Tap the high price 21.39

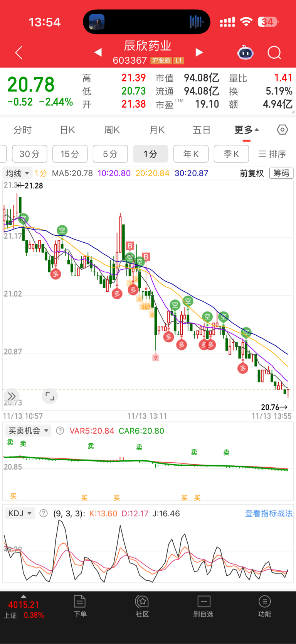pos(133,78)
